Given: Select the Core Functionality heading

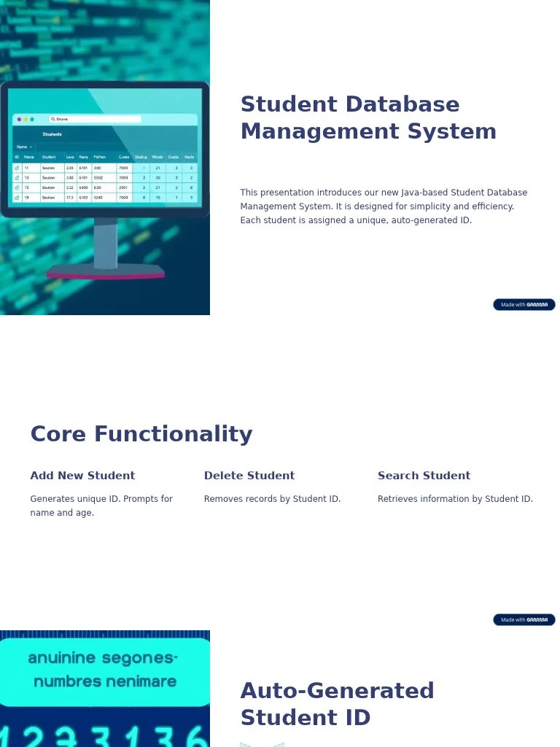Looking at the screenshot, I should pyautogui.click(x=141, y=434).
